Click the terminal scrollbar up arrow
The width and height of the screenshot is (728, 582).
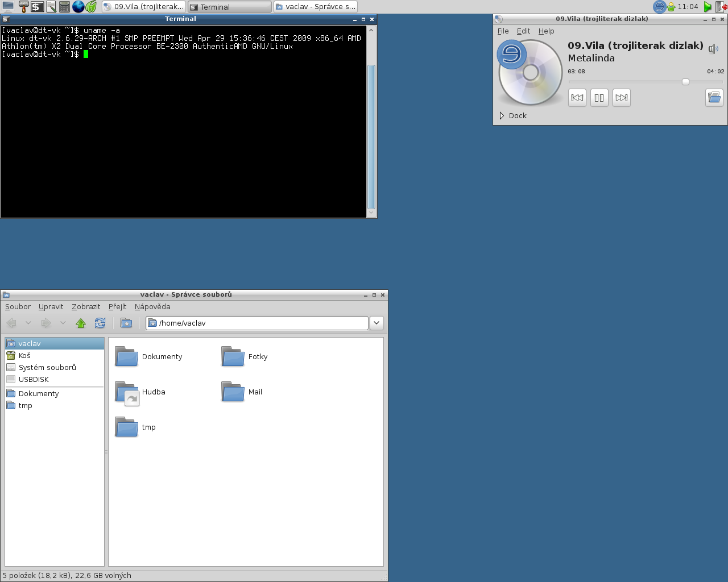pos(371,30)
